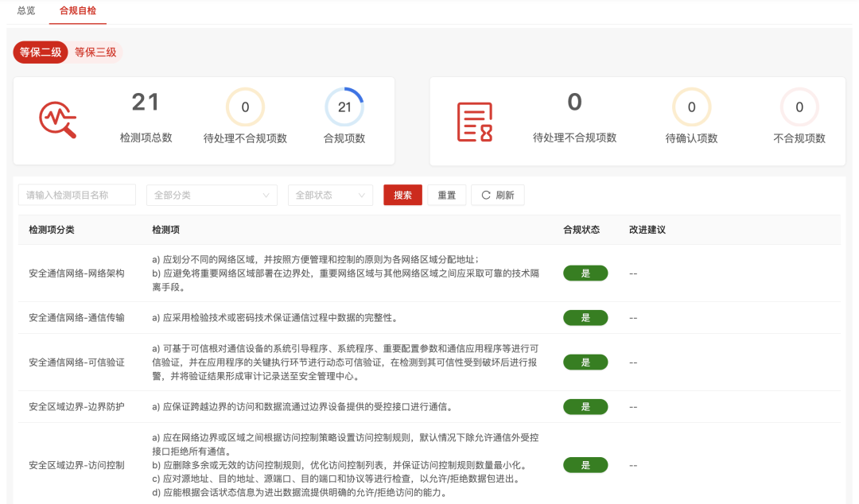Switch to the 总览 tab
Screen dimensions: 859x504
click(27, 11)
